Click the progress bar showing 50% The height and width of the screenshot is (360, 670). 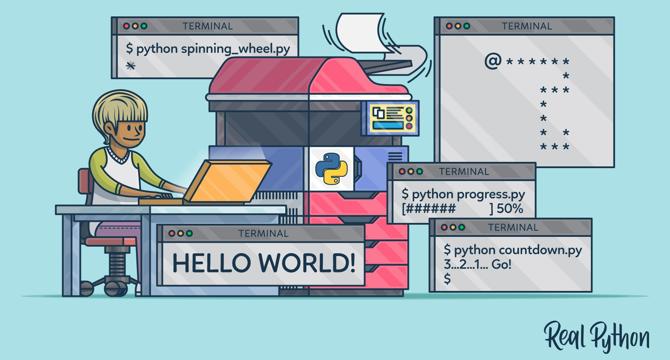462,209
